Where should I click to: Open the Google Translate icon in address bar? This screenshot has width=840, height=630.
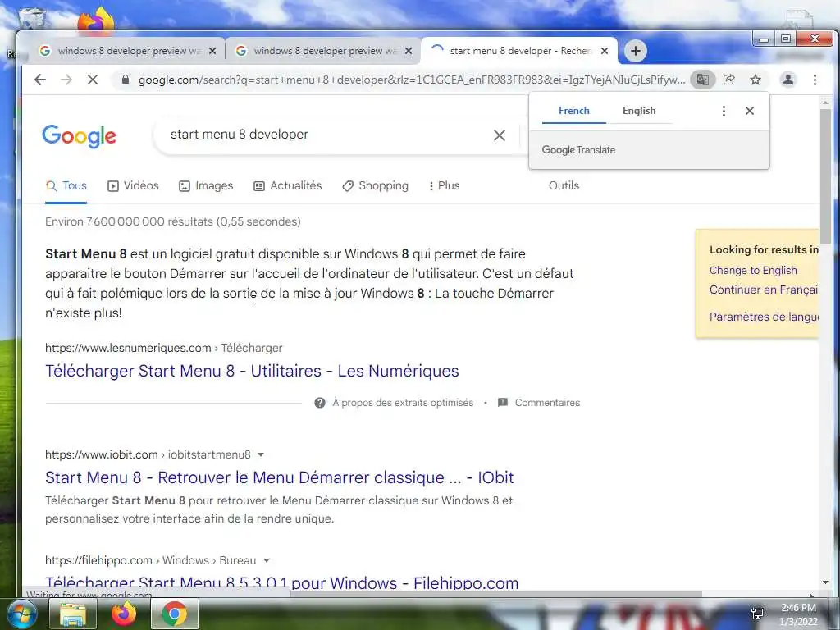click(702, 80)
